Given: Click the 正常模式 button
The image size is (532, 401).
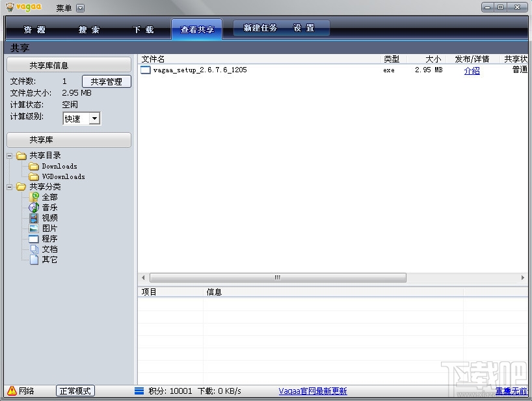Looking at the screenshot, I should coord(75,391).
